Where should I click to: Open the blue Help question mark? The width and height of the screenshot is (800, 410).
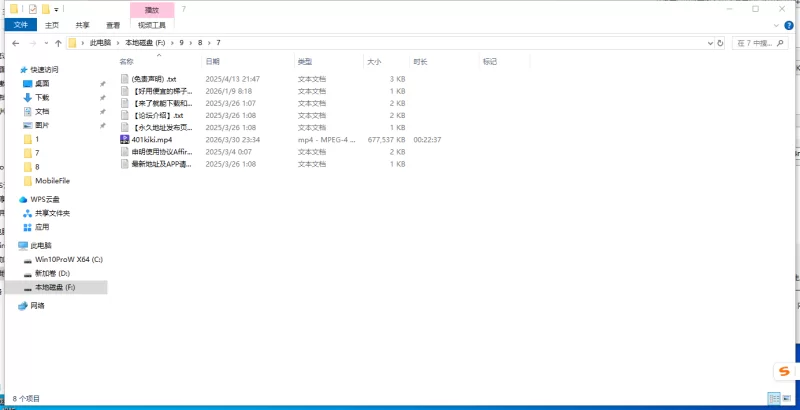click(789, 25)
